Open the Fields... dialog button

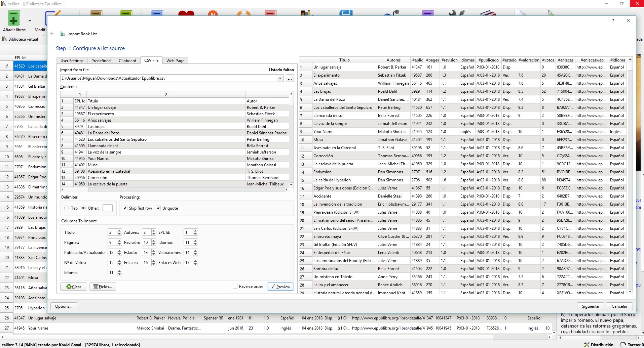coord(103,287)
